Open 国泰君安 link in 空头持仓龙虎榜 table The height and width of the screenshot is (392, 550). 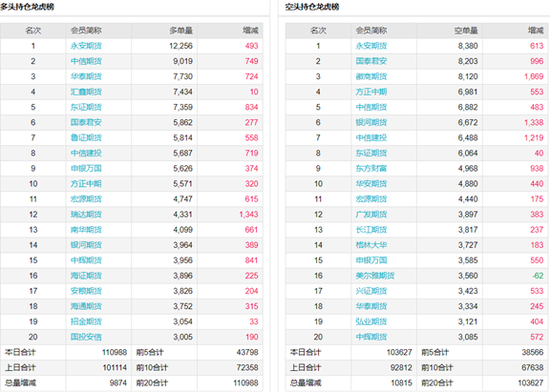(x=371, y=61)
